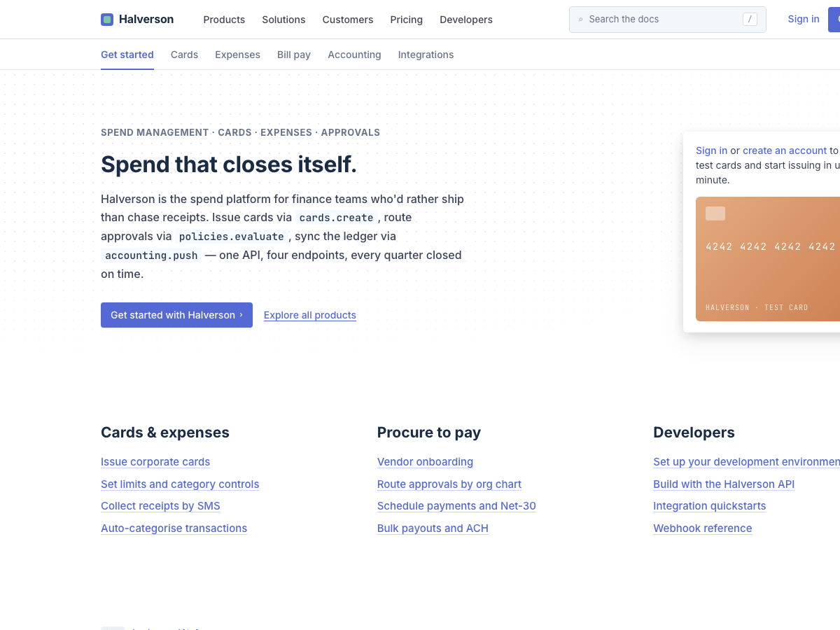
Task: Open Route approvals by org chart
Action: point(449,484)
